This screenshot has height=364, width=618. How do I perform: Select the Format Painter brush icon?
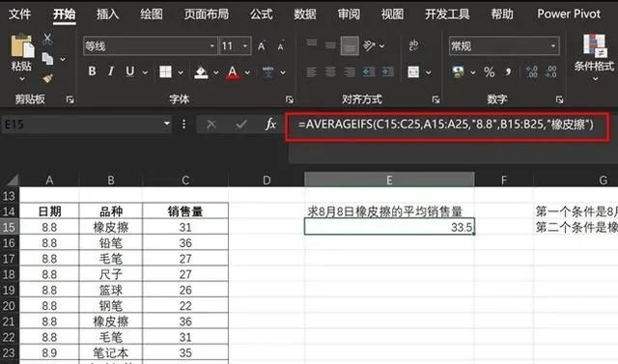pyautogui.click(x=47, y=78)
